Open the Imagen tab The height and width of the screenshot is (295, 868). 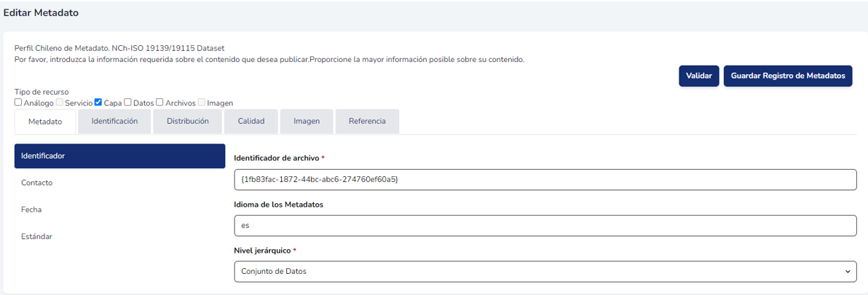click(x=307, y=122)
